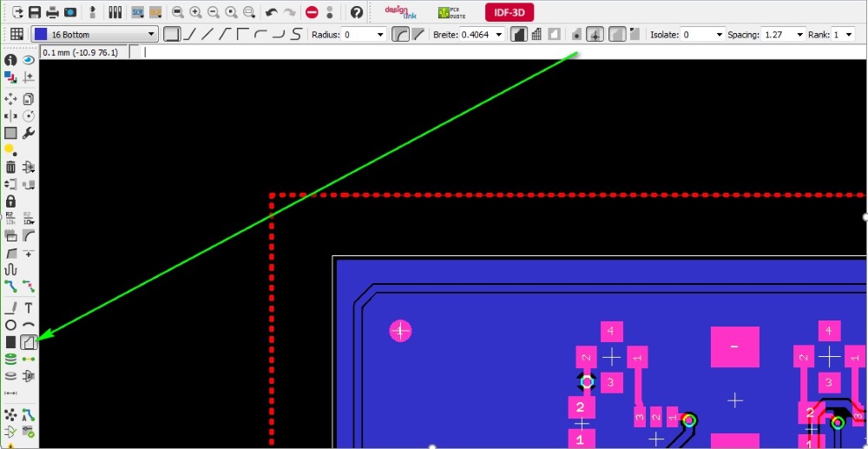Open the Grid settings icon
This screenshot has width=868, height=449.
point(16,35)
